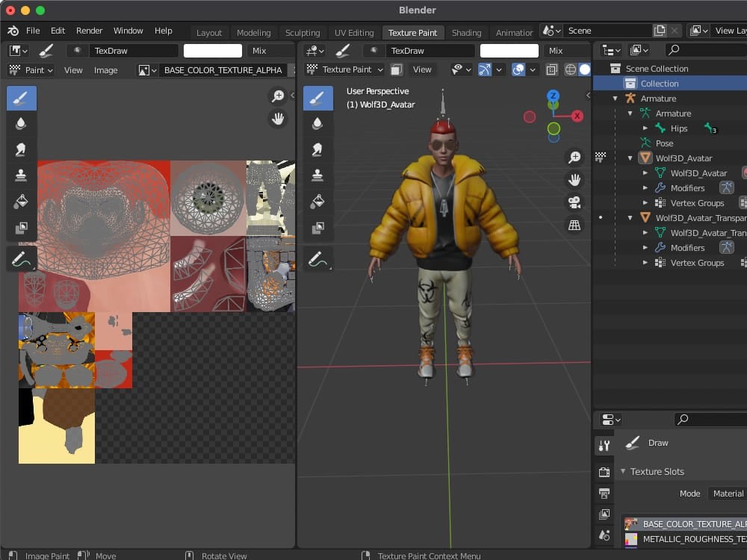747x560 pixels.
Task: Click the zoom magnifier in image editor
Action: tap(278, 96)
